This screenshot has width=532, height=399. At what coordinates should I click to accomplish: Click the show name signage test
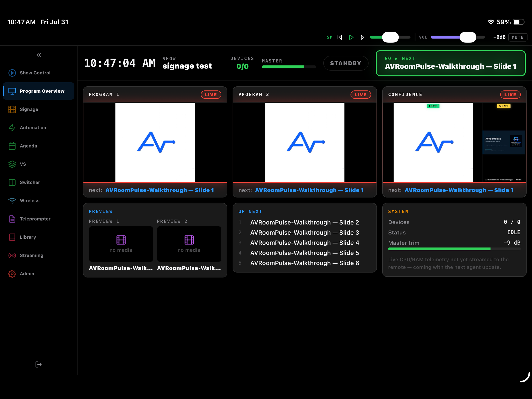pos(187,66)
